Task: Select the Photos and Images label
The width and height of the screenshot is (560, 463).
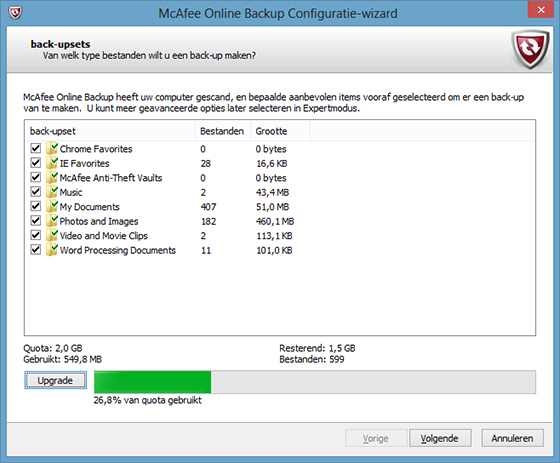Action: click(99, 221)
